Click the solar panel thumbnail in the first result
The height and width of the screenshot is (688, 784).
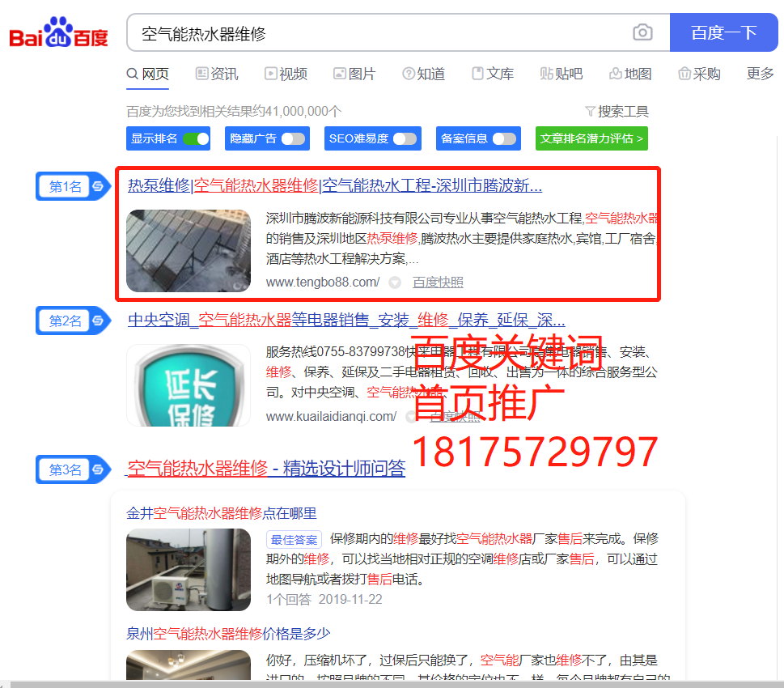pyautogui.click(x=189, y=251)
